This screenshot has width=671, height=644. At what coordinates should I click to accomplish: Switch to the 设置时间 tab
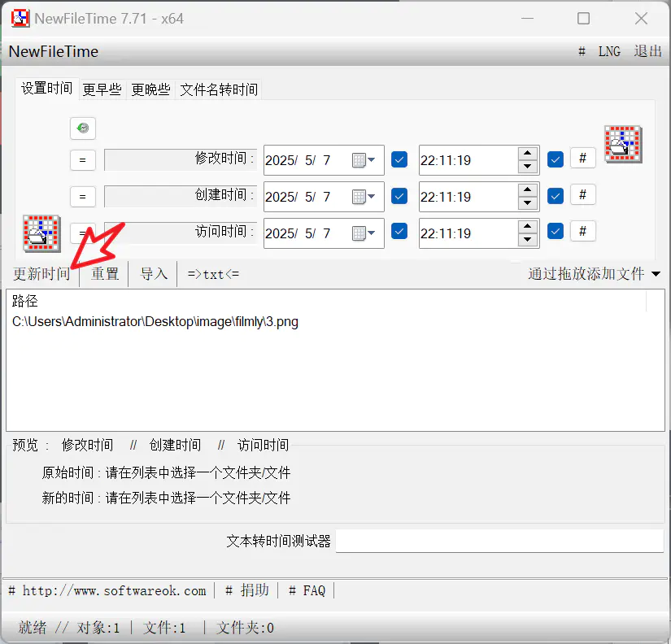coord(47,89)
